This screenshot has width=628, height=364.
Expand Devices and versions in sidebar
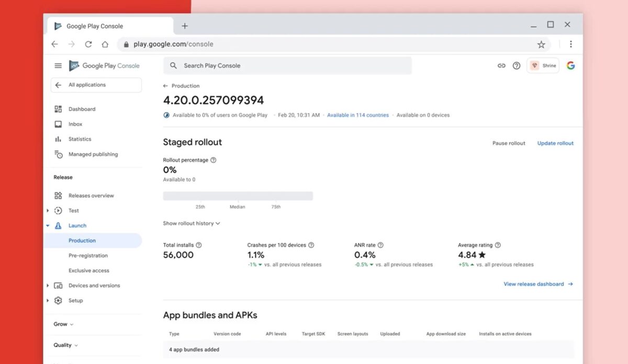[x=48, y=286]
